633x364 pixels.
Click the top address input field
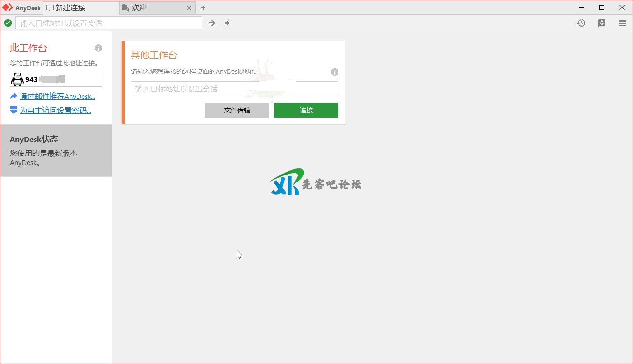tap(107, 22)
